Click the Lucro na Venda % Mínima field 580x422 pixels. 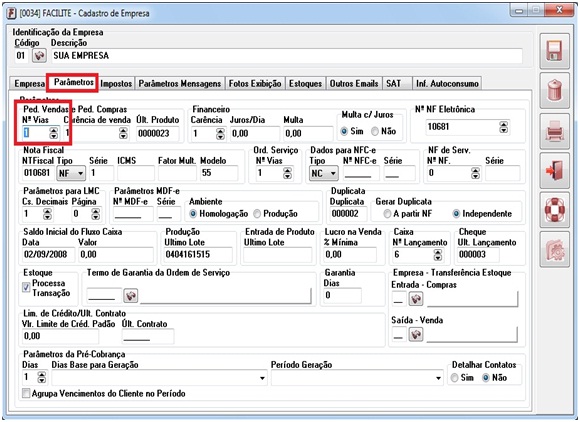pos(350,254)
